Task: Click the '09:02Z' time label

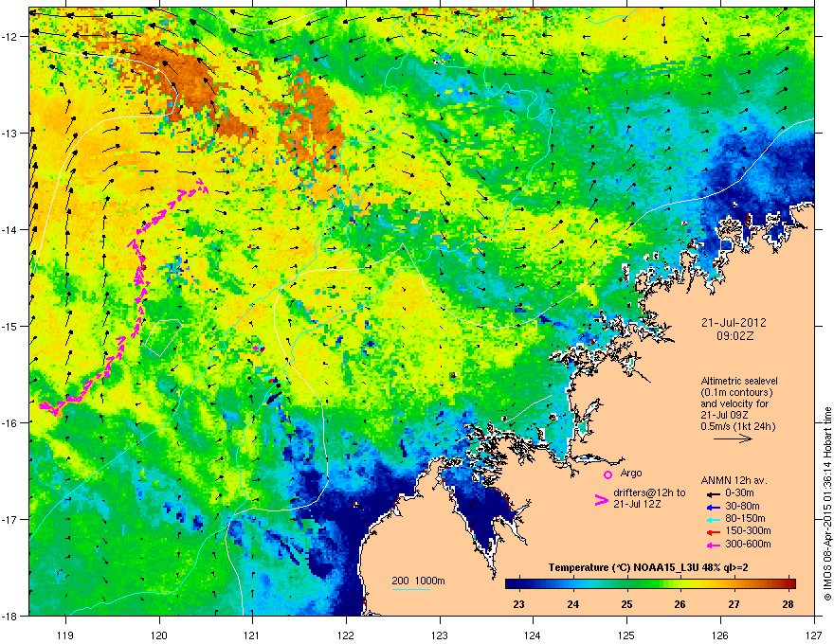Action: click(735, 336)
